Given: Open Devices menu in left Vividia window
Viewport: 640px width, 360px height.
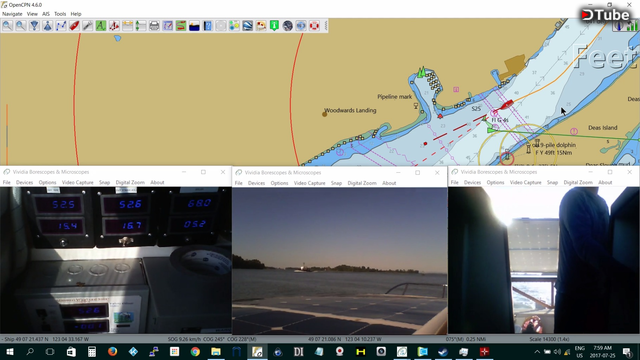Looking at the screenshot, I should click(24, 182).
